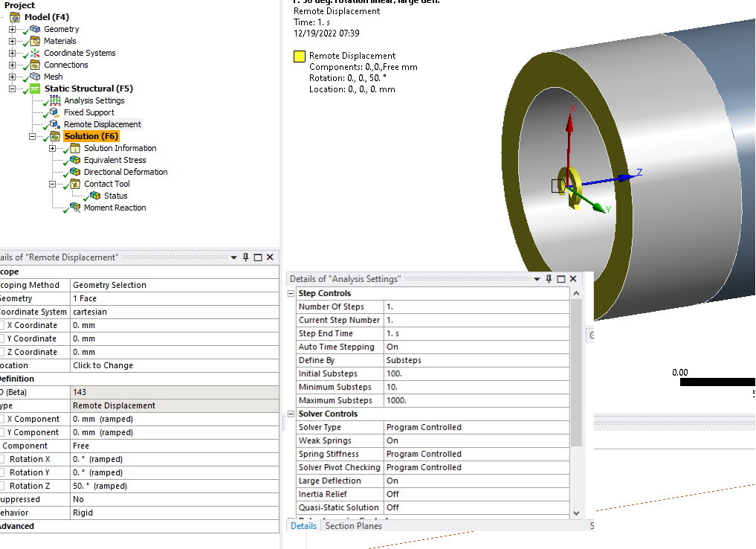Click the Fixed Support icon

(x=55, y=112)
